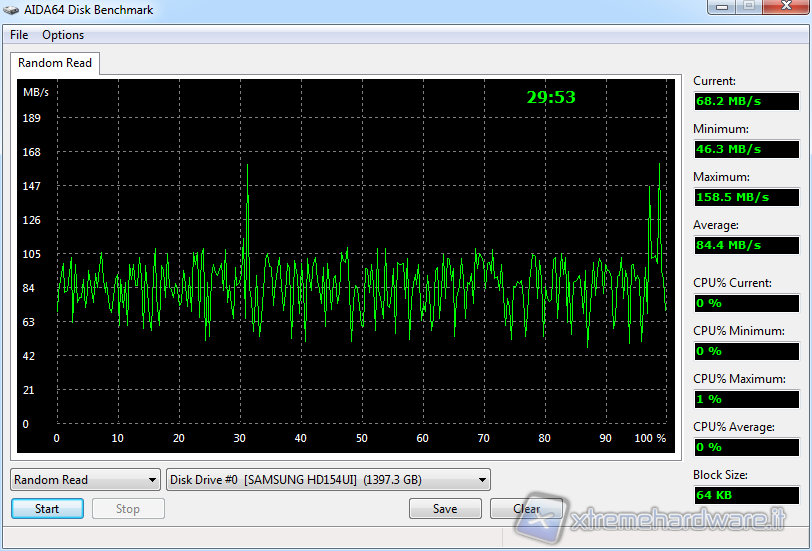Select the CPU% Current value box

[x=746, y=303]
